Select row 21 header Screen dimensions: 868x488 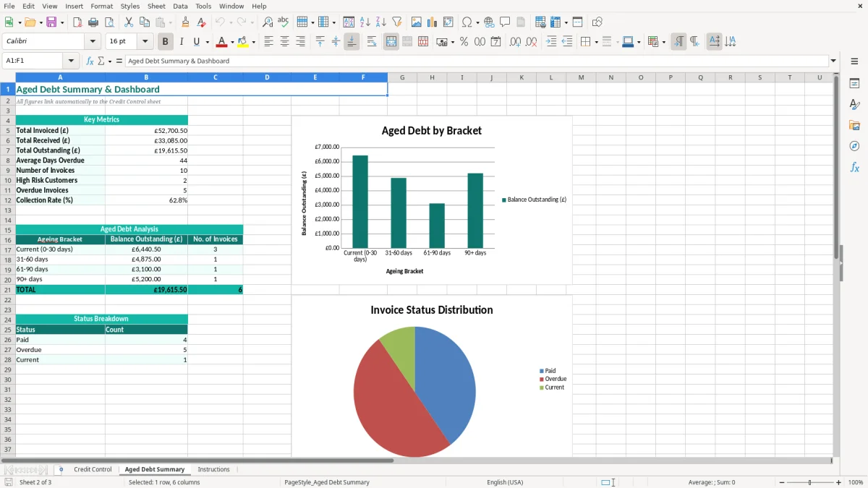point(8,289)
